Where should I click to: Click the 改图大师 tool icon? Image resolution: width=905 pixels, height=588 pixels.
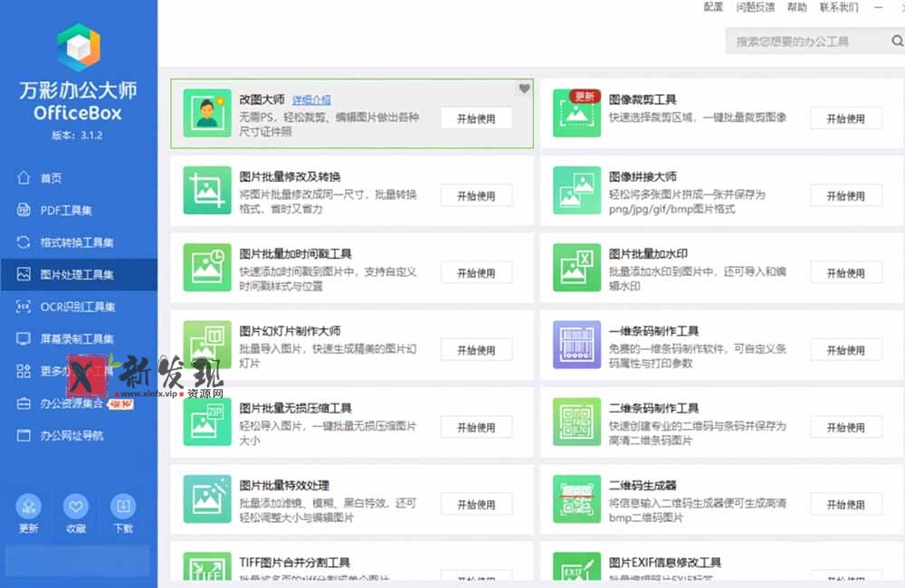click(207, 112)
